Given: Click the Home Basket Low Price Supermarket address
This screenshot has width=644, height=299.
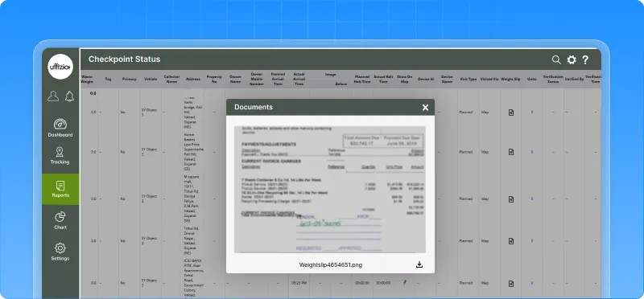Looking at the screenshot, I should click(193, 152).
